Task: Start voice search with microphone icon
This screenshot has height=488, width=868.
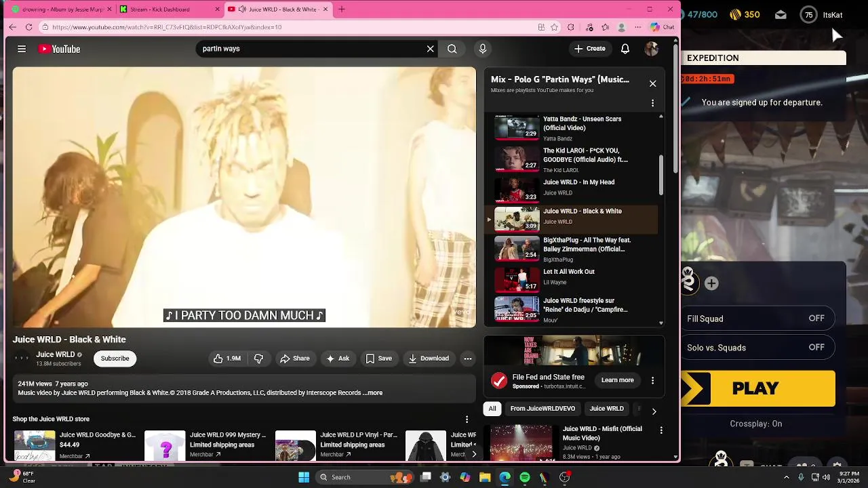Action: point(483,49)
